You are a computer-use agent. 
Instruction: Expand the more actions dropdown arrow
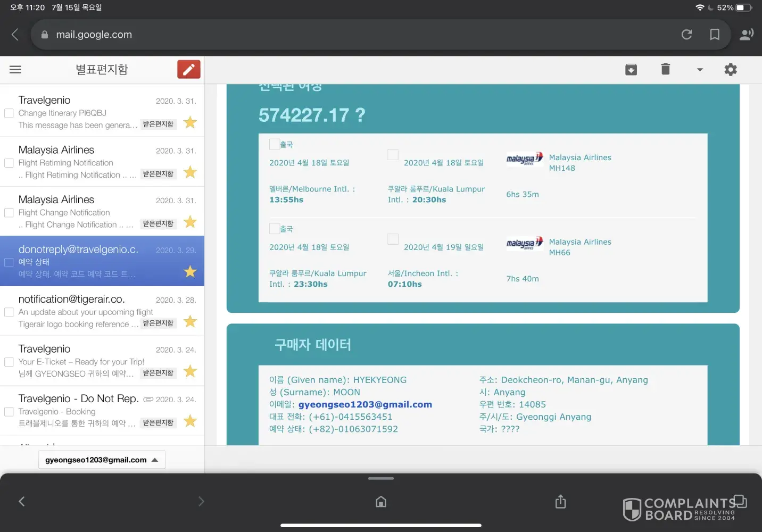pyautogui.click(x=700, y=70)
